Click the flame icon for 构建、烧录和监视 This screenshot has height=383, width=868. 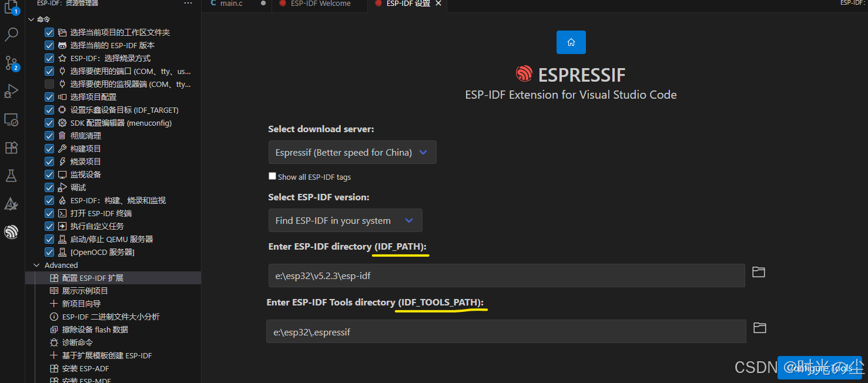62,200
